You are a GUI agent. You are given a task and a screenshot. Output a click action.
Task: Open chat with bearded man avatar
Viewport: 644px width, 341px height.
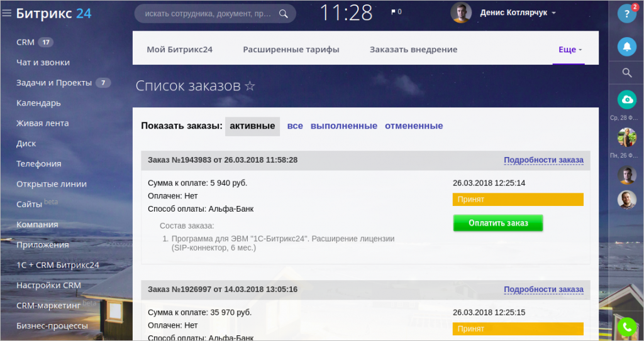pos(627,200)
